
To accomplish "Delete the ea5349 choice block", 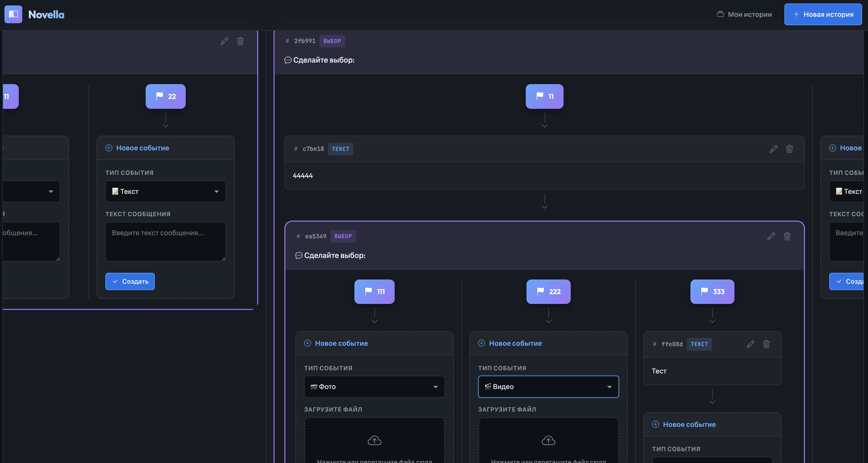I will 787,236.
